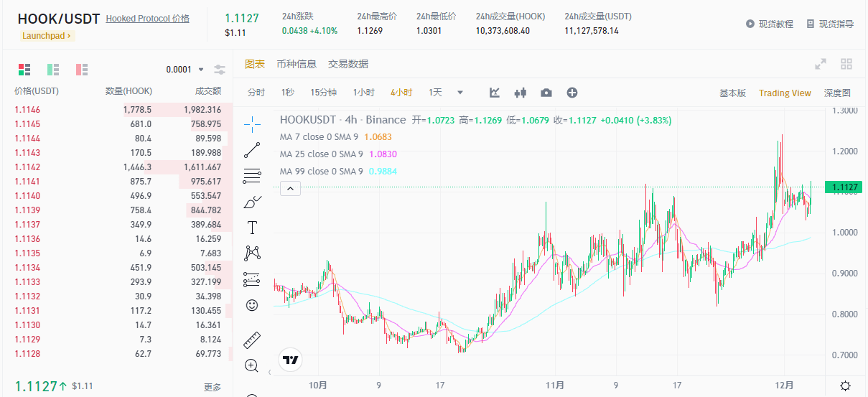This screenshot has height=397, width=868.
Task: Select sell order at price 1.1146
Action: click(x=118, y=110)
